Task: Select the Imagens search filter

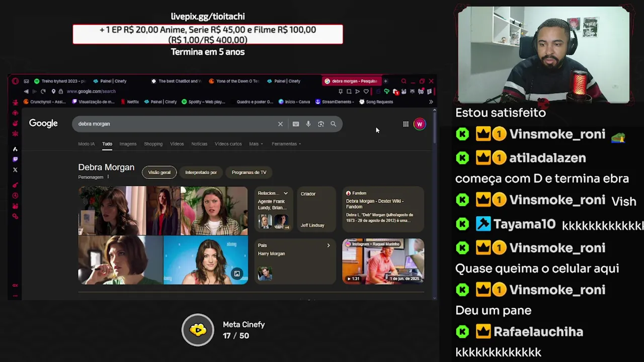Action: coord(128,144)
